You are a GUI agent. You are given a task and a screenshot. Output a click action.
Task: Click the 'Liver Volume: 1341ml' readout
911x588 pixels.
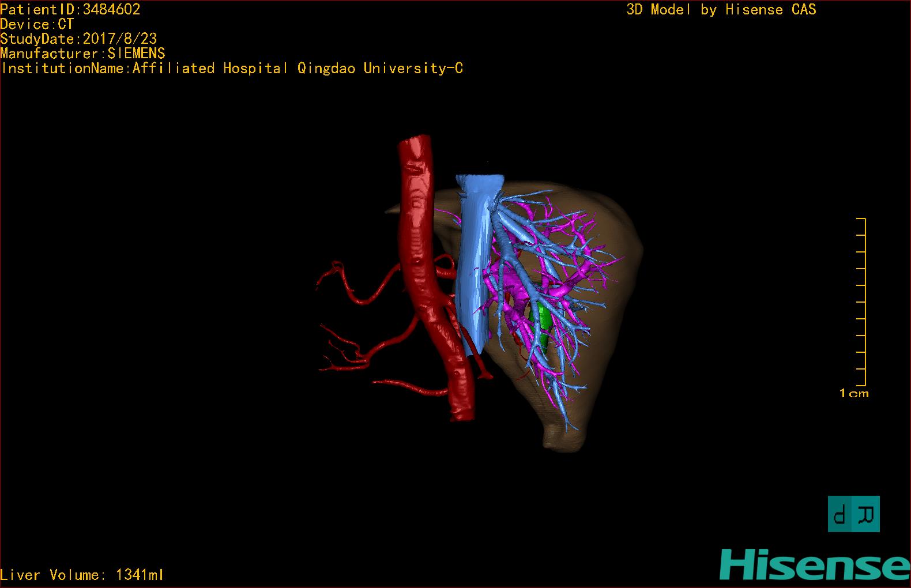tap(82, 575)
